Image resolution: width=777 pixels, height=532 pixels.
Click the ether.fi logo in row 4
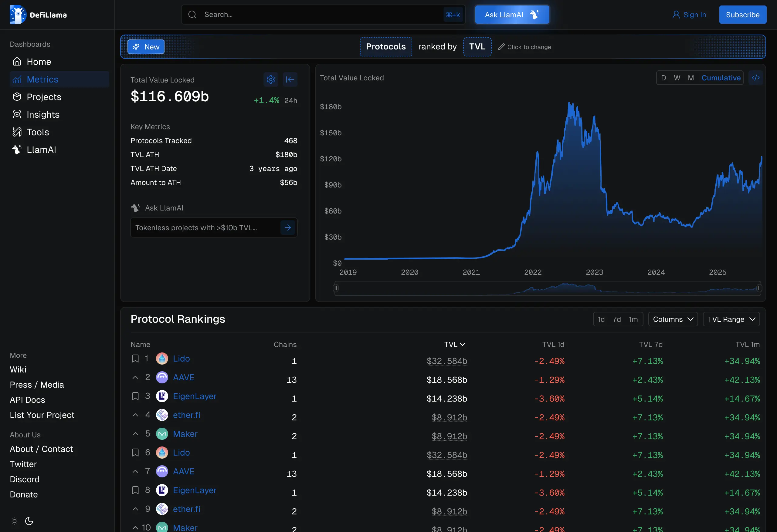162,415
